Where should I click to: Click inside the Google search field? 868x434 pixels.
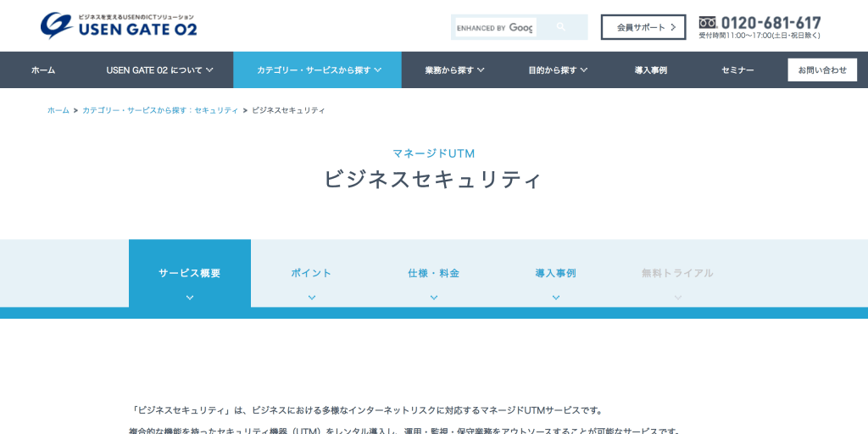coord(495,27)
